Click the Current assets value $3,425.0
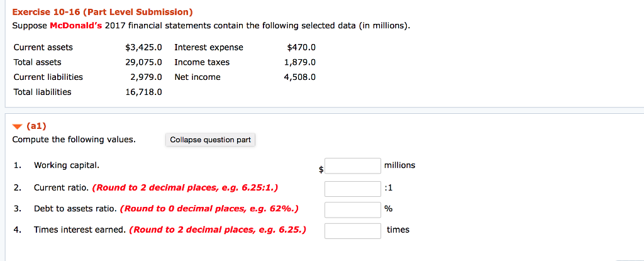The image size is (644, 261). coord(143,47)
